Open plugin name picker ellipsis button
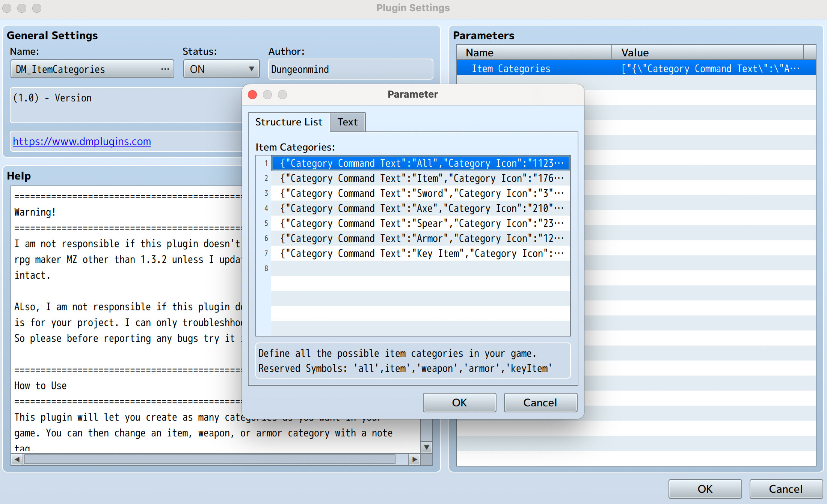The height and width of the screenshot is (504, 827). [165, 69]
